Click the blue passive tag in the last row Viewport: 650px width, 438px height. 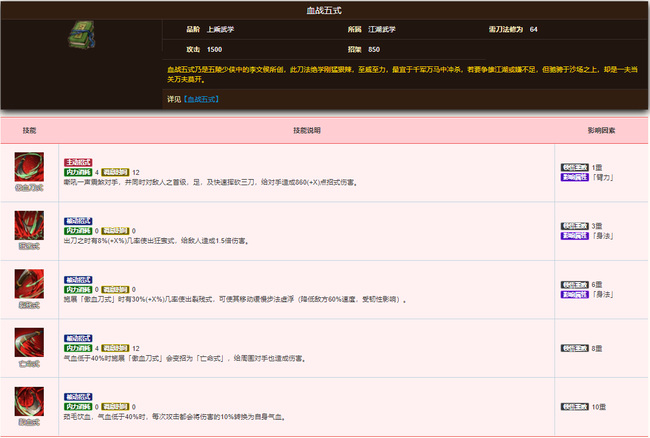tap(78, 397)
